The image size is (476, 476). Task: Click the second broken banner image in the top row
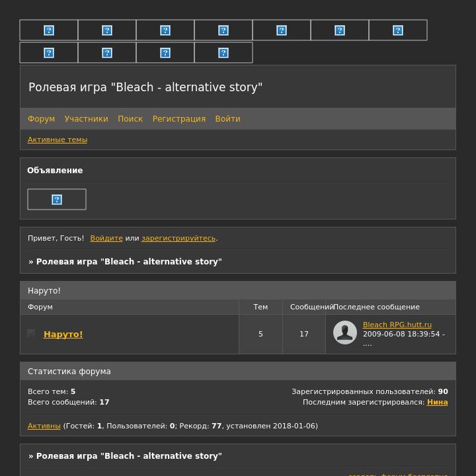pos(107,30)
